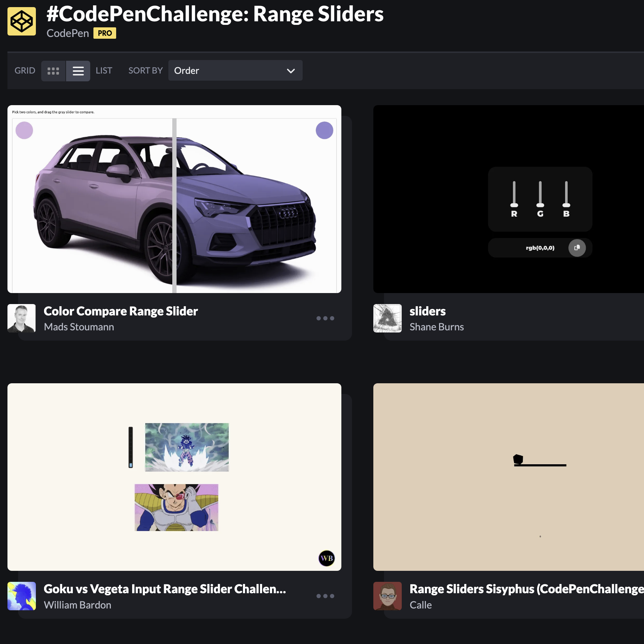Click the WB badge logo
The width and height of the screenshot is (644, 644).
[x=327, y=558]
